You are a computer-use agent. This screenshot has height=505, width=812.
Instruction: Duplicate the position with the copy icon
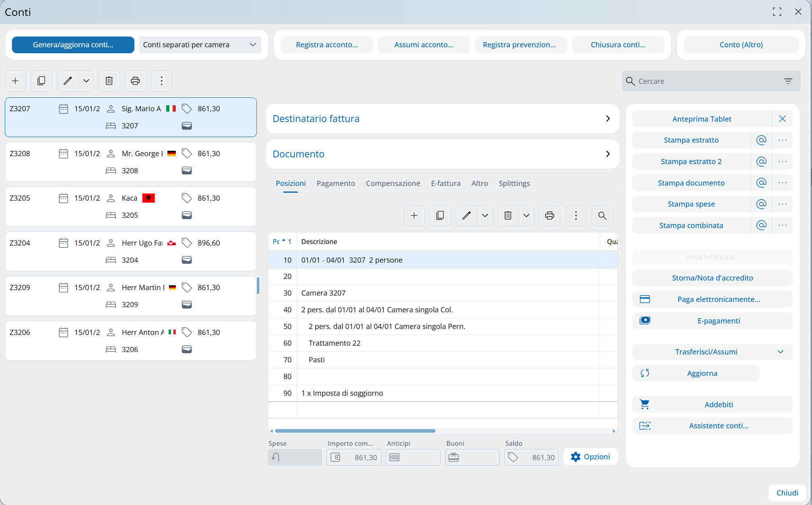pos(440,216)
